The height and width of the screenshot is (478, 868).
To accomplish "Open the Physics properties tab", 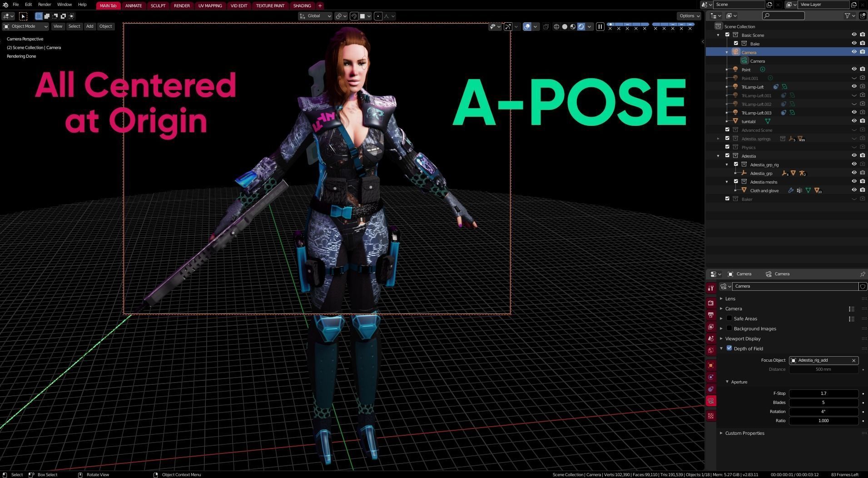I will 711,377.
